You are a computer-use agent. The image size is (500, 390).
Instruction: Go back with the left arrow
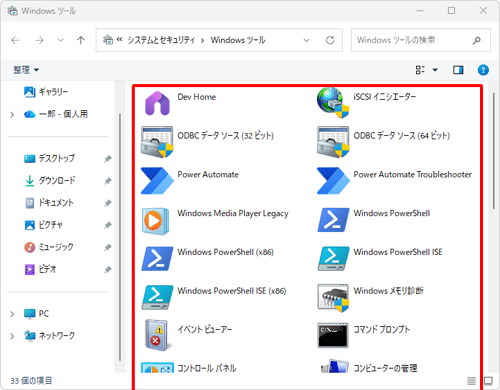click(x=15, y=40)
